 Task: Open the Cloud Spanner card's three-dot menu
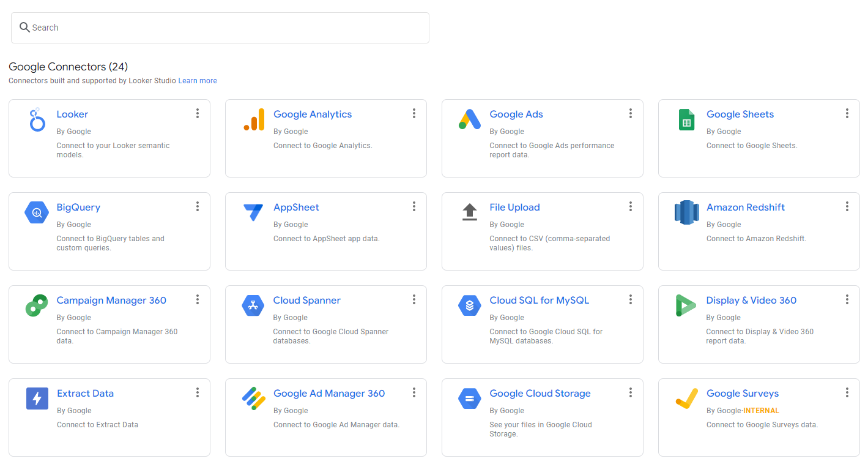(x=414, y=299)
